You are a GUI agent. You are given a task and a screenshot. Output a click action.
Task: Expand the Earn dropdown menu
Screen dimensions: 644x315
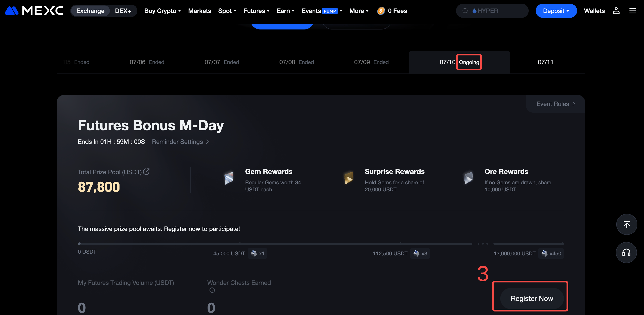pos(285,11)
